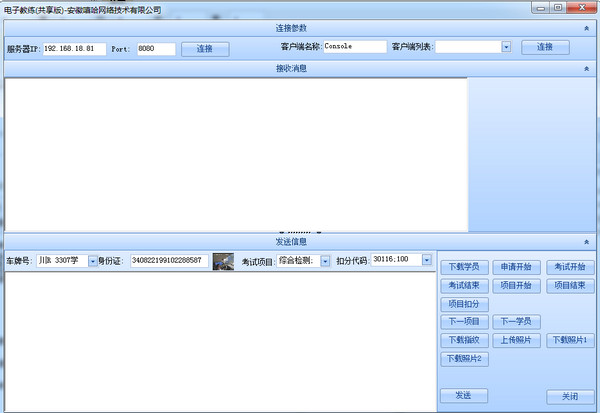Click the 关闭 button
This screenshot has height=413, width=600.
(570, 396)
